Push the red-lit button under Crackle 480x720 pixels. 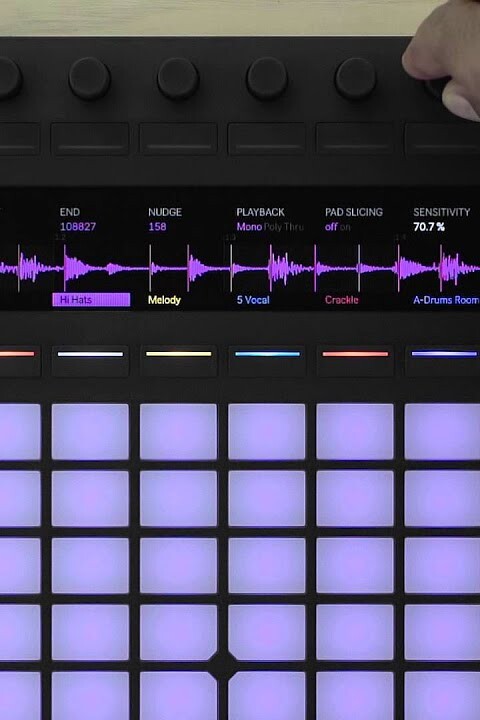pyautogui.click(x=355, y=354)
